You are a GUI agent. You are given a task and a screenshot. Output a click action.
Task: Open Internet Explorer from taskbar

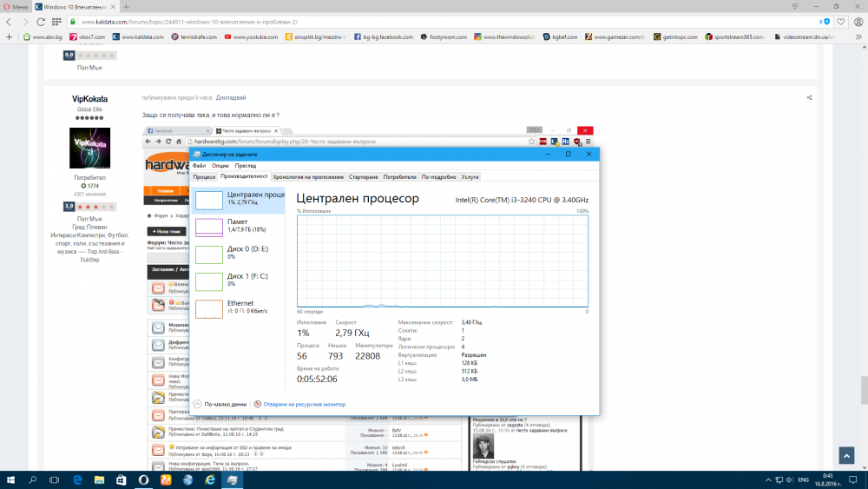tap(210, 480)
